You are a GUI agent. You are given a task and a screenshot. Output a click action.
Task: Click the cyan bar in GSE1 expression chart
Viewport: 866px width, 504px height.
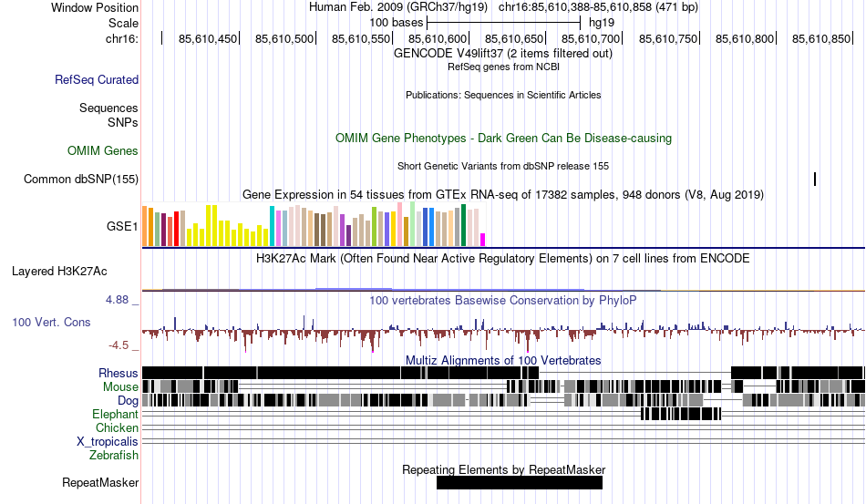[x=272, y=226]
